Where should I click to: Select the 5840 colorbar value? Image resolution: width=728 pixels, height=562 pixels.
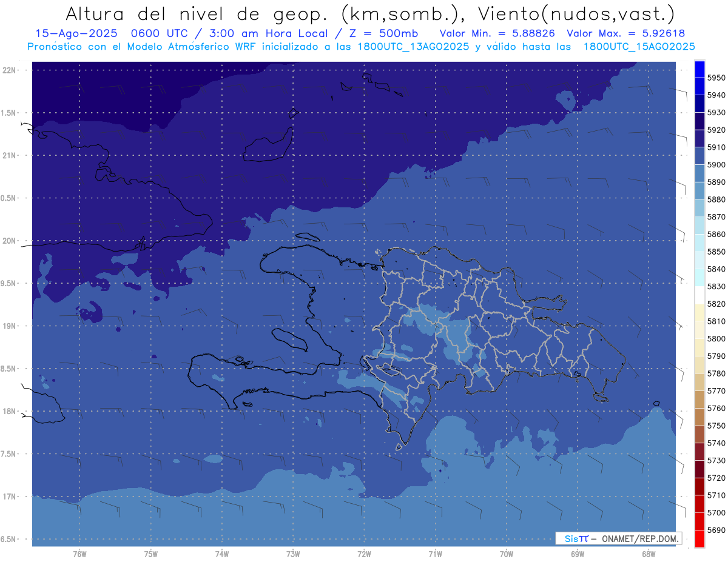[716, 269]
